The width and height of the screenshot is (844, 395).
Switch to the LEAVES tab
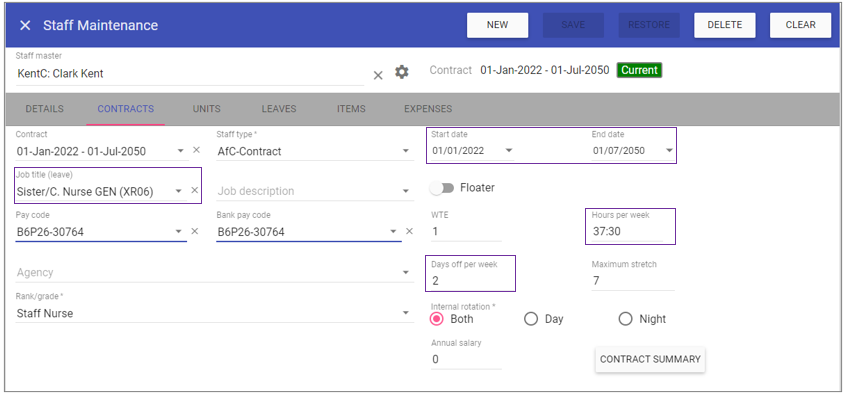tap(279, 109)
